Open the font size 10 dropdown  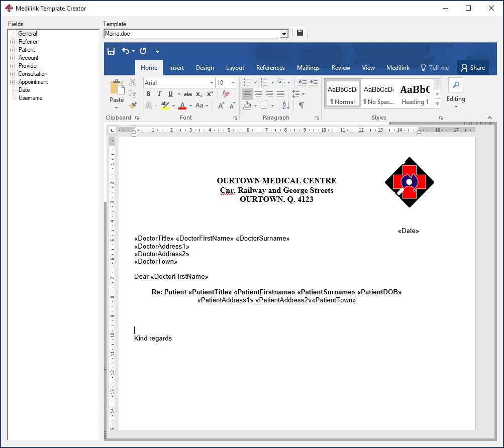[233, 82]
